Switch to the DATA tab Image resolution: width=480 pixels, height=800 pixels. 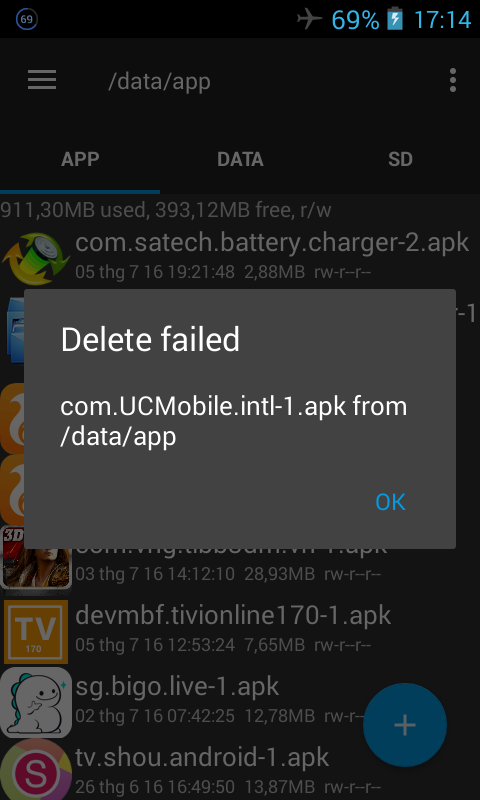tap(240, 159)
